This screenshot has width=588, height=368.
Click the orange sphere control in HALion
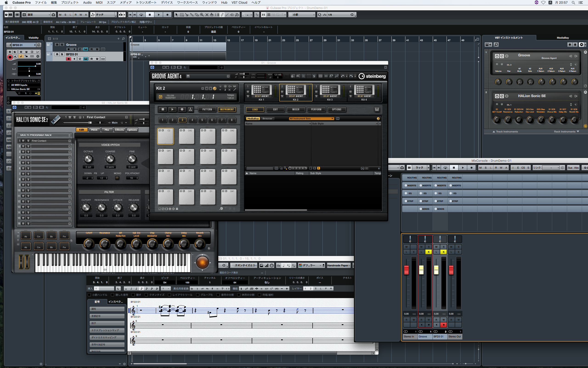coord(202,262)
